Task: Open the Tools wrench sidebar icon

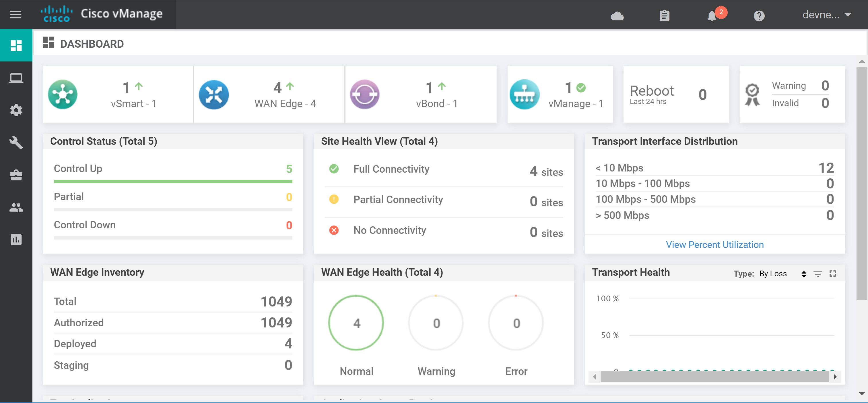Action: [16, 143]
